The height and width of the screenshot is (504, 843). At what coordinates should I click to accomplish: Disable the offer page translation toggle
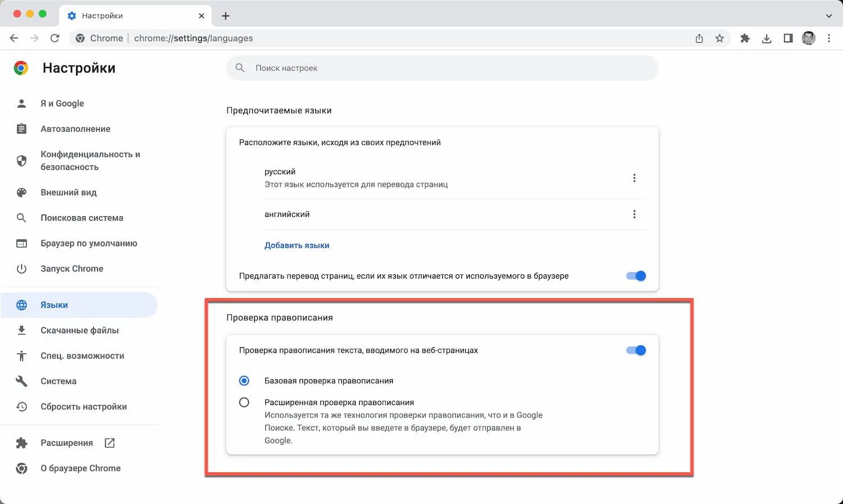pos(636,276)
